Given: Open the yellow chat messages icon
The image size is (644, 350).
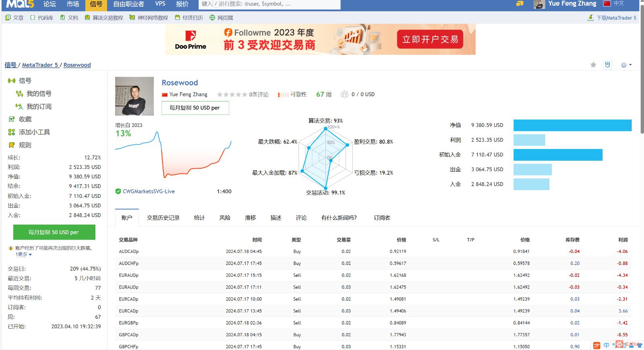Looking at the screenshot, I should click(x=520, y=4).
